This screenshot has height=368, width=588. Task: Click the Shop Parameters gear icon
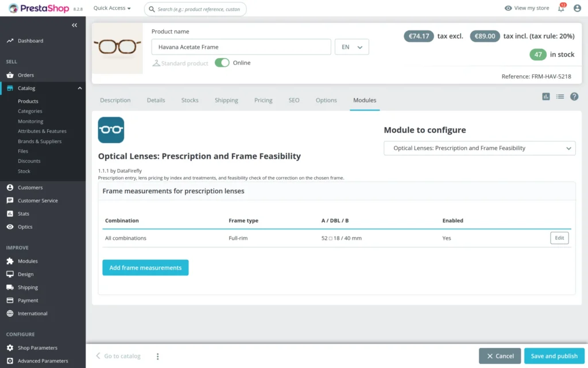click(x=10, y=348)
